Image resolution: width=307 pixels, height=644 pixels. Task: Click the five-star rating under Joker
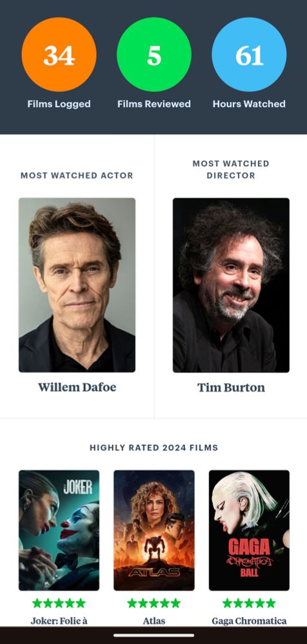pyautogui.click(x=59, y=603)
